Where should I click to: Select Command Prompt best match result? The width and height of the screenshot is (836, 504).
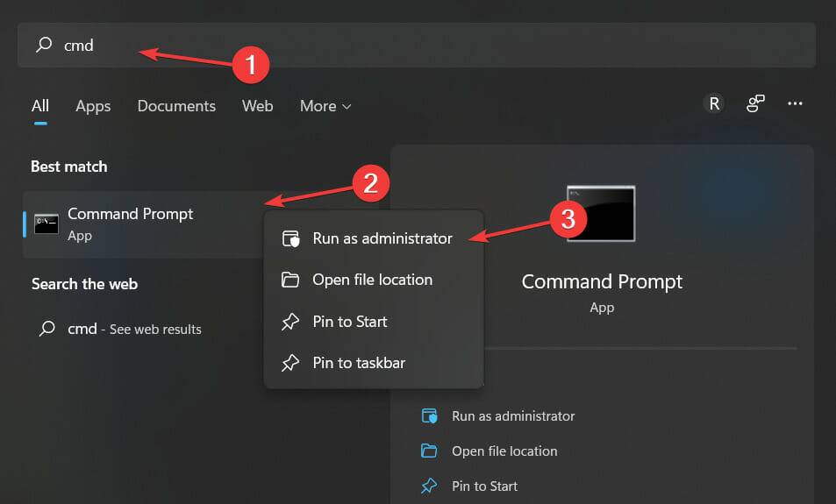click(x=144, y=224)
